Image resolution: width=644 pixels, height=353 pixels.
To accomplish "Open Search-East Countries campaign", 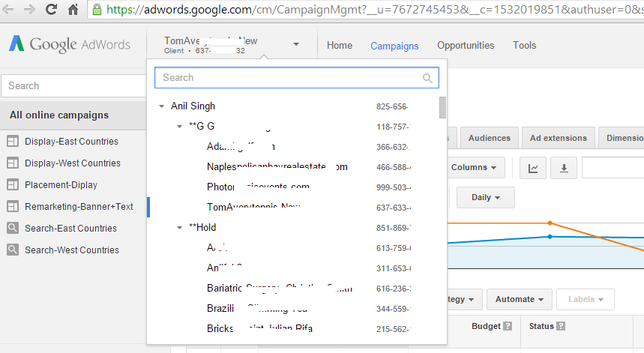I will coord(70,229).
